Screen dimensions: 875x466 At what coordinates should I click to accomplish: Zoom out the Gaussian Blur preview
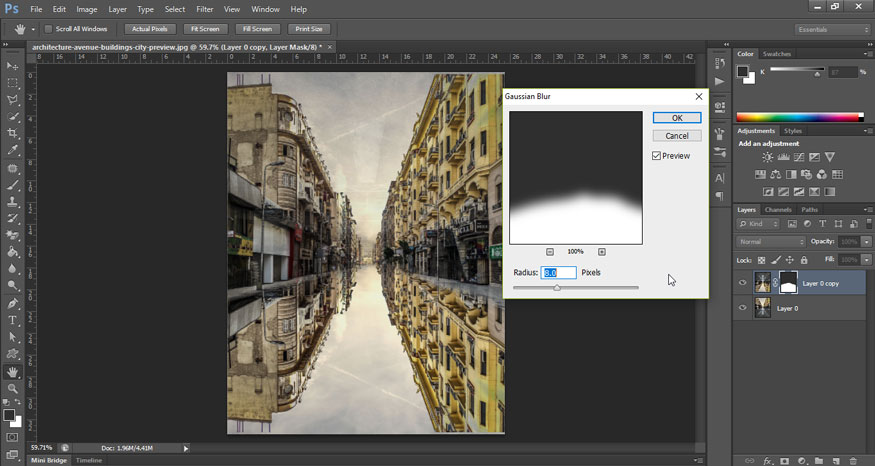point(550,252)
